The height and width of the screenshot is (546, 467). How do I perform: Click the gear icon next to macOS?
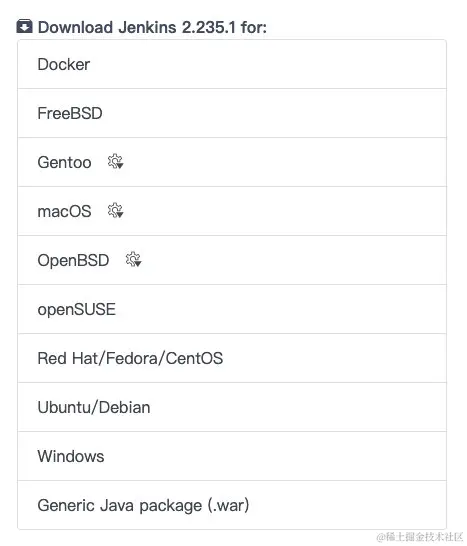(x=115, y=211)
